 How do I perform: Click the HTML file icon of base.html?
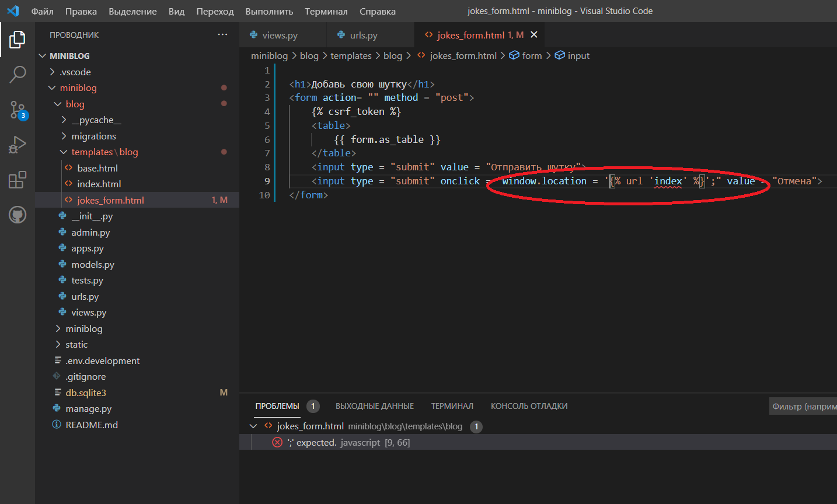[x=69, y=168]
